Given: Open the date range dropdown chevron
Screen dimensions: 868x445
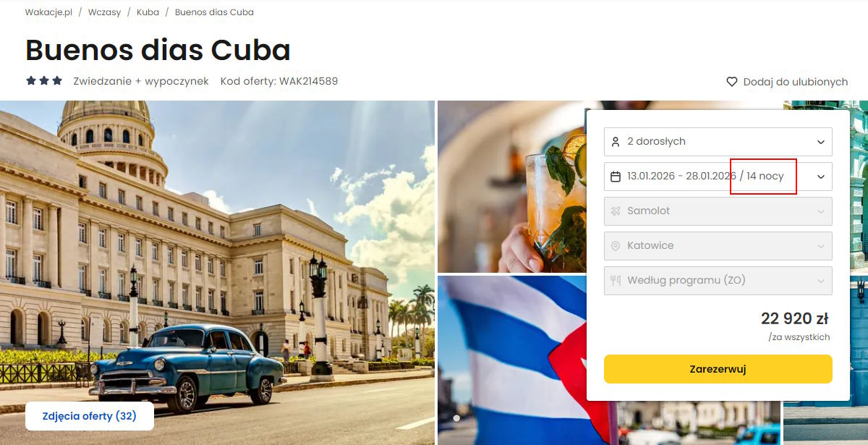Looking at the screenshot, I should coord(821,177).
